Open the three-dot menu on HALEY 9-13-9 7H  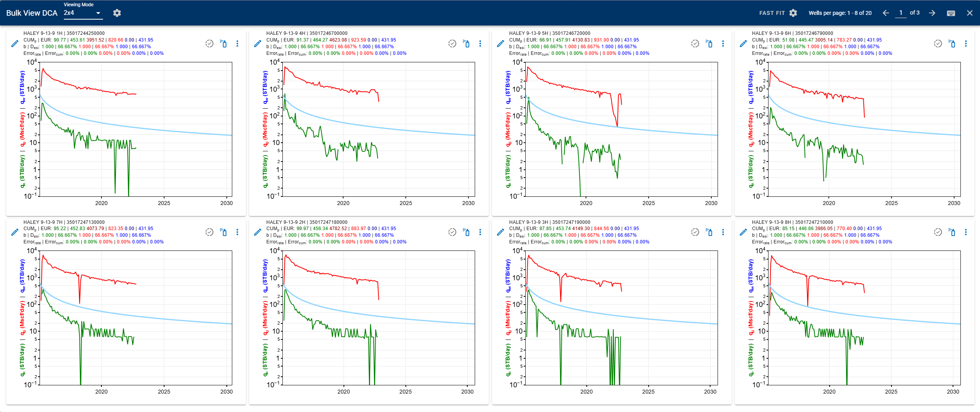pos(238,232)
